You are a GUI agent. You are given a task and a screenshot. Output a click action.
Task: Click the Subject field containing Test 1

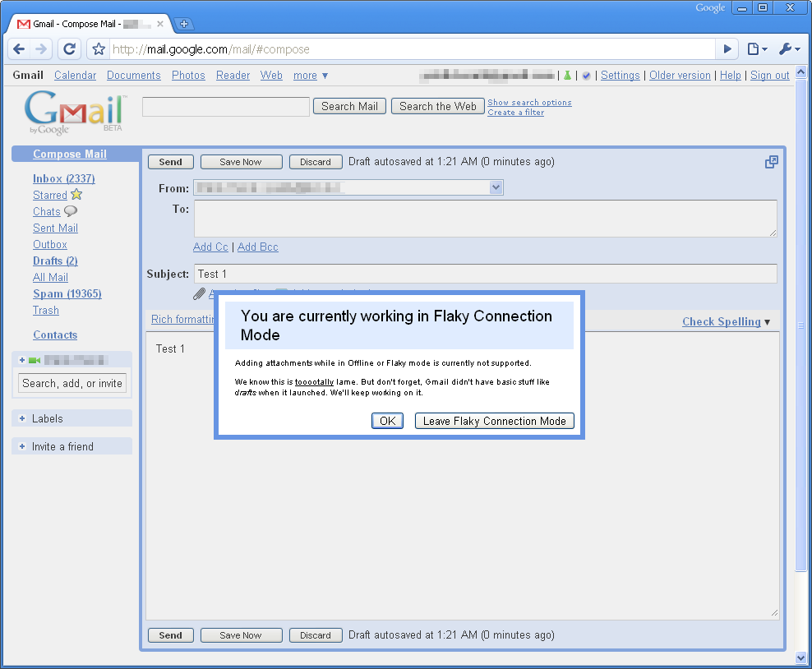point(485,274)
